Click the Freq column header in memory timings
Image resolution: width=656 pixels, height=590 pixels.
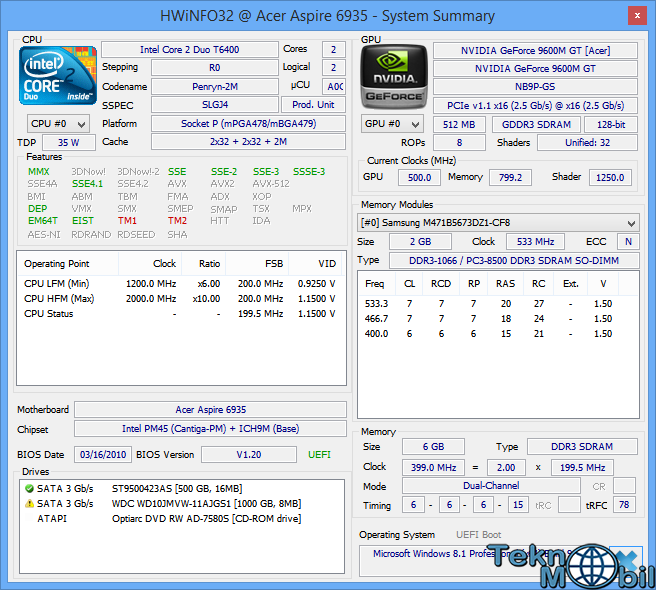375,284
